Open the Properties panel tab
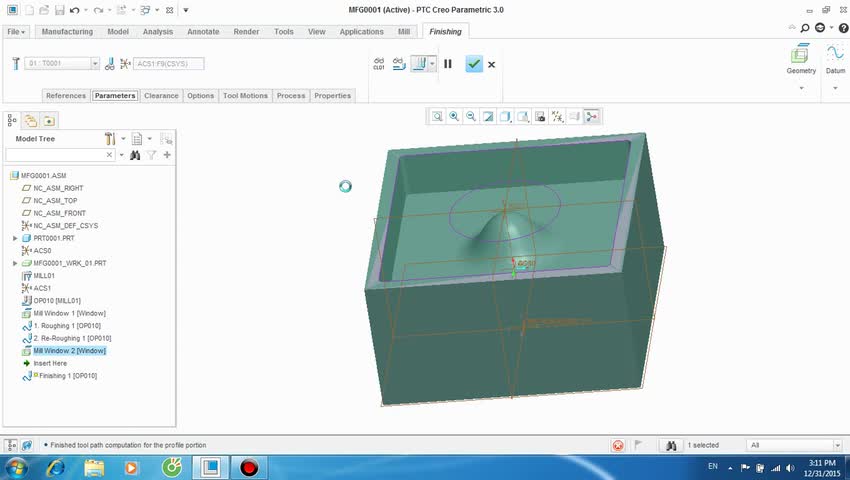The height and width of the screenshot is (480, 850). pos(332,95)
